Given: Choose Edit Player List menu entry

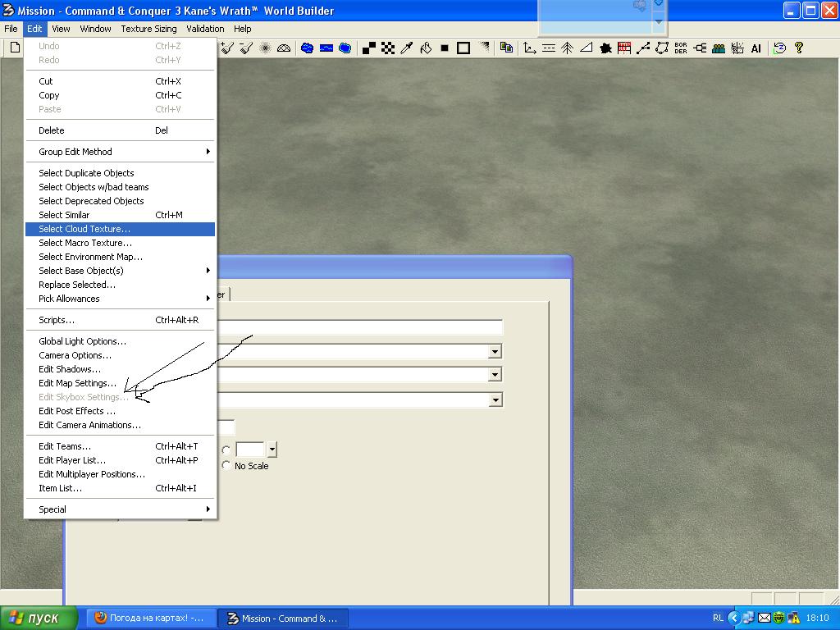Looking at the screenshot, I should tap(120, 460).
